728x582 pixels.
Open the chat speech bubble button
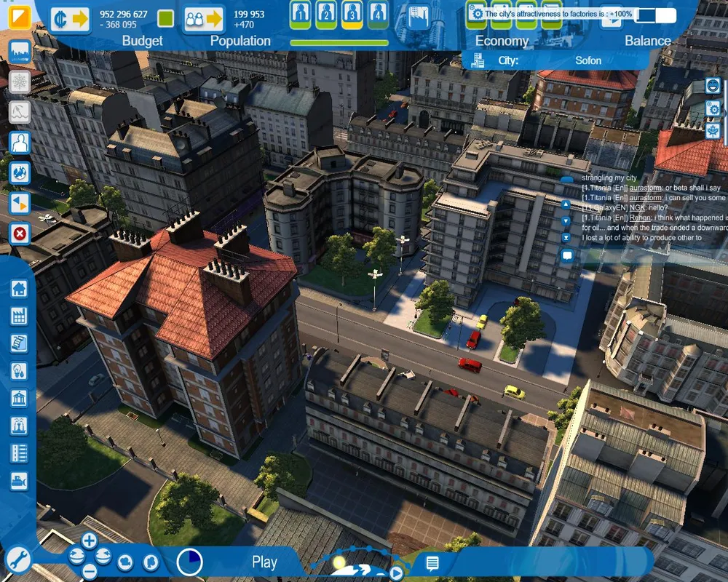point(567,255)
